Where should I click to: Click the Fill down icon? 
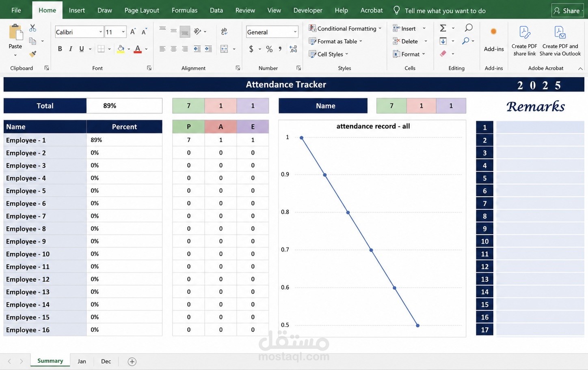pos(443,41)
